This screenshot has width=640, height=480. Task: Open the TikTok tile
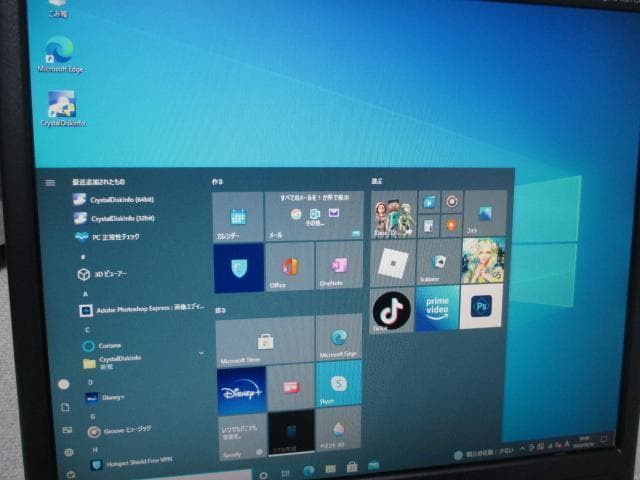[391, 311]
